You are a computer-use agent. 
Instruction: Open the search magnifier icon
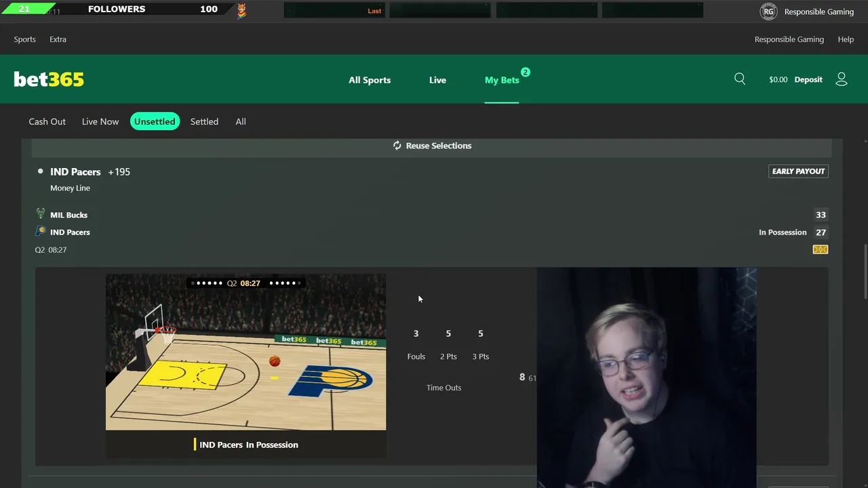pos(740,79)
